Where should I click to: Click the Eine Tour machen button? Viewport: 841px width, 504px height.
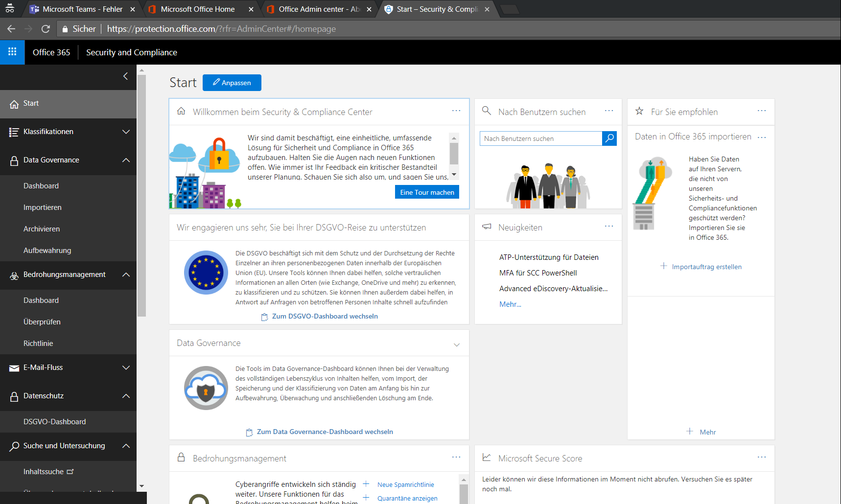[x=427, y=192]
